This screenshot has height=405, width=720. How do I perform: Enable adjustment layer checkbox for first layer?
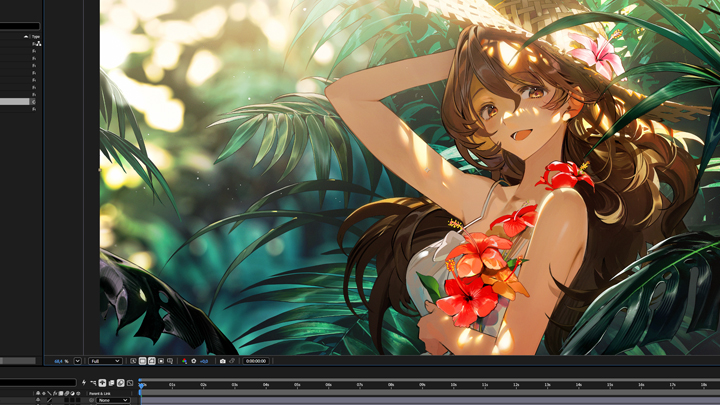pyautogui.click(x=73, y=400)
